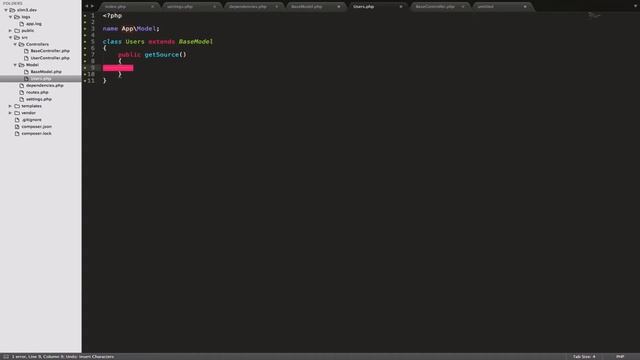Click the routes.php file icon

pos(22,93)
